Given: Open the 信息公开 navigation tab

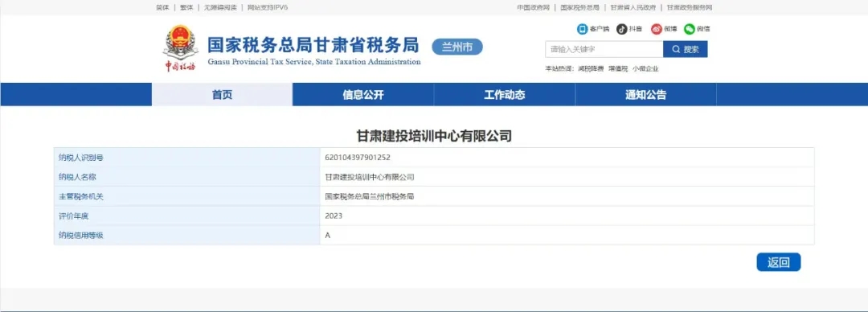Looking at the screenshot, I should 363,95.
